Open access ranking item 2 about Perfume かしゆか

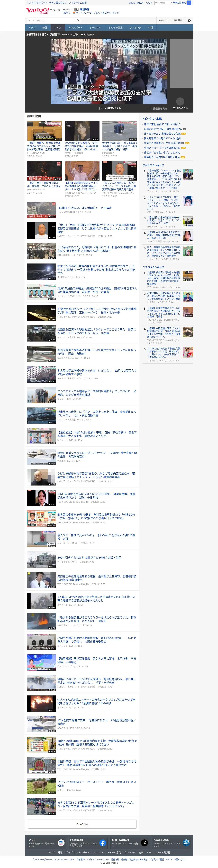163,202
